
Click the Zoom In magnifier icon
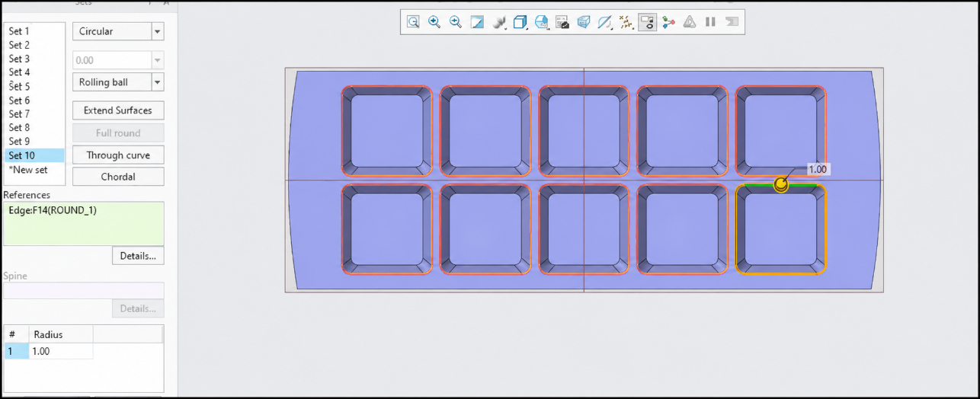434,22
